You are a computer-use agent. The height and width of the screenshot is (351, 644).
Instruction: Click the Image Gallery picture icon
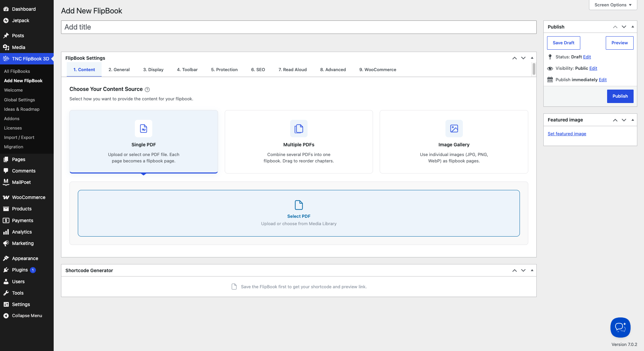coord(454,129)
